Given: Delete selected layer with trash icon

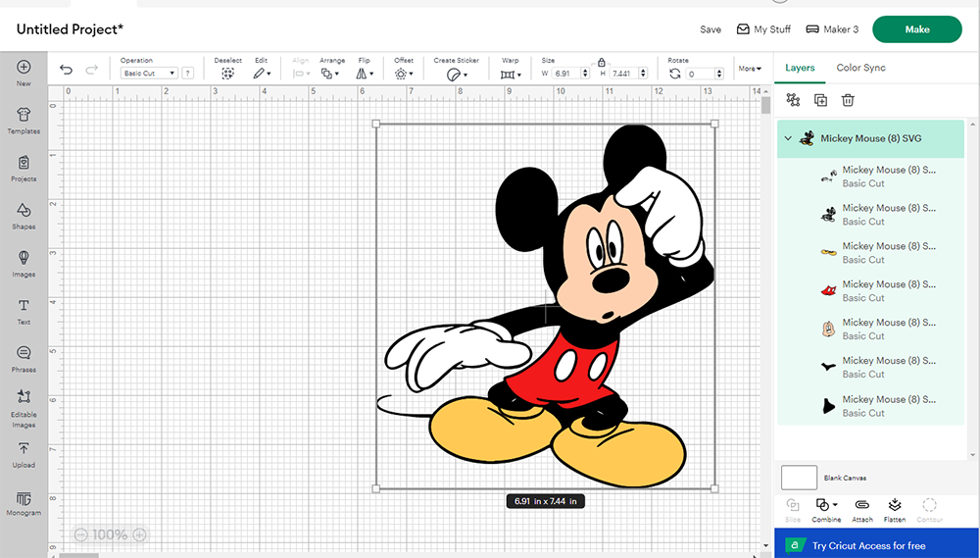Looking at the screenshot, I should (848, 100).
